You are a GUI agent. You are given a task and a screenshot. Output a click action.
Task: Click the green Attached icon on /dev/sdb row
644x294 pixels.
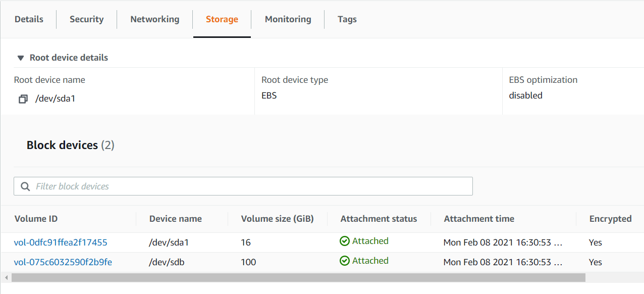(344, 261)
